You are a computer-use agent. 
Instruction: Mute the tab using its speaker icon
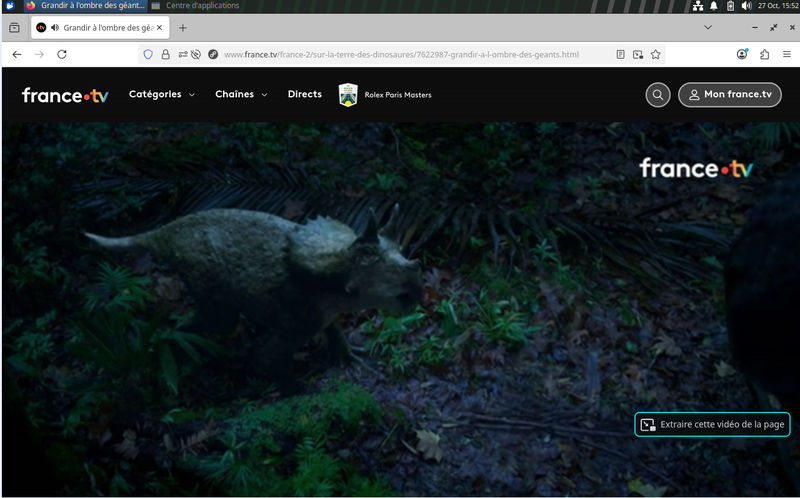point(54,28)
